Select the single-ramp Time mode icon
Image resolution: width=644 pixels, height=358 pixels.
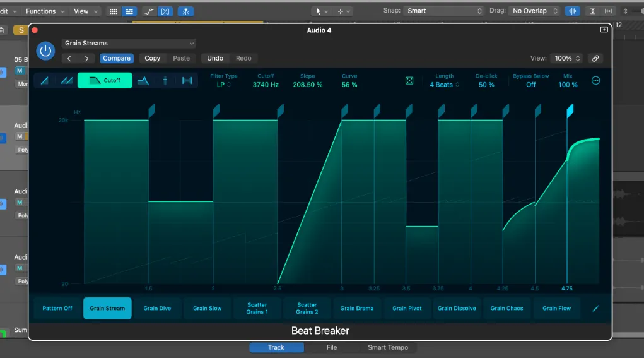click(x=44, y=81)
